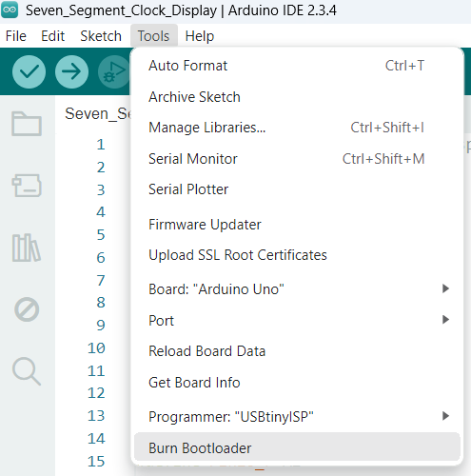Open the Search magnifier sidebar icon

pos(27,371)
